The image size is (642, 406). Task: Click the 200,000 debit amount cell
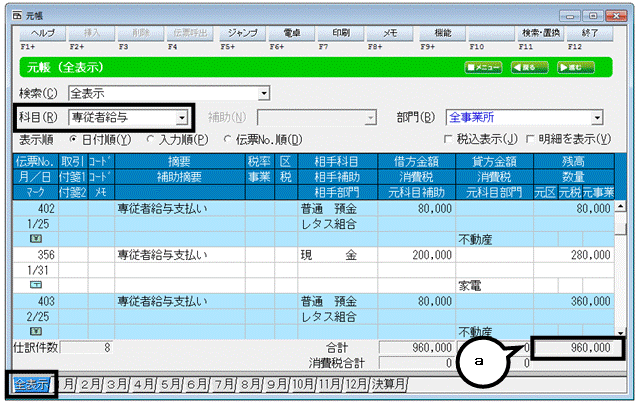click(416, 255)
